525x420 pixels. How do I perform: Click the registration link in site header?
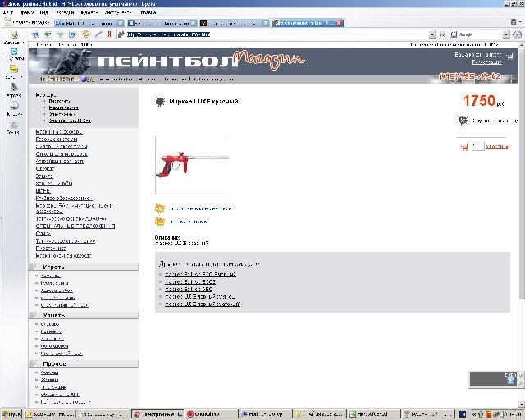[x=486, y=62]
